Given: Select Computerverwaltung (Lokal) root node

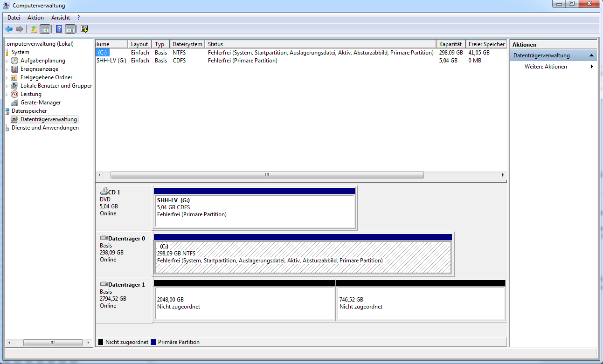Looking at the screenshot, I should (x=39, y=44).
